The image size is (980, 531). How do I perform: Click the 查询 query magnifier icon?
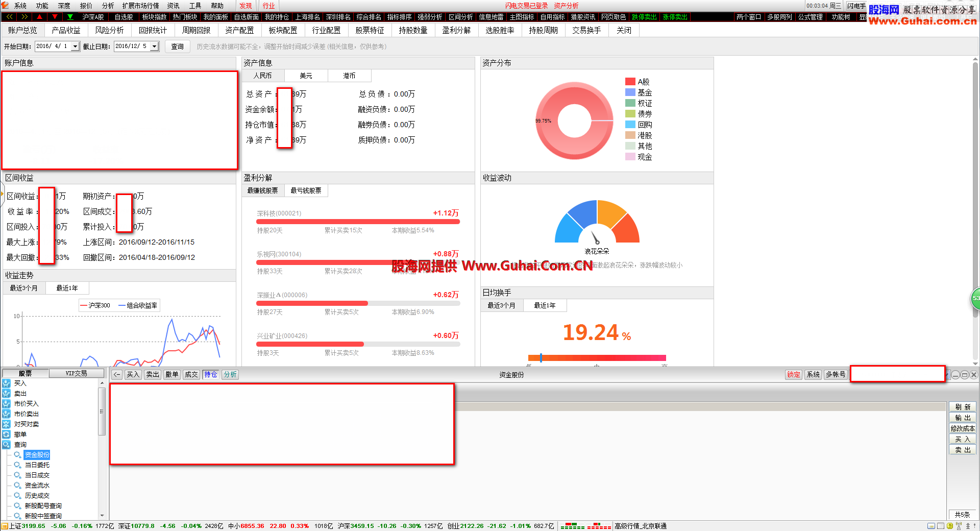pos(6,445)
